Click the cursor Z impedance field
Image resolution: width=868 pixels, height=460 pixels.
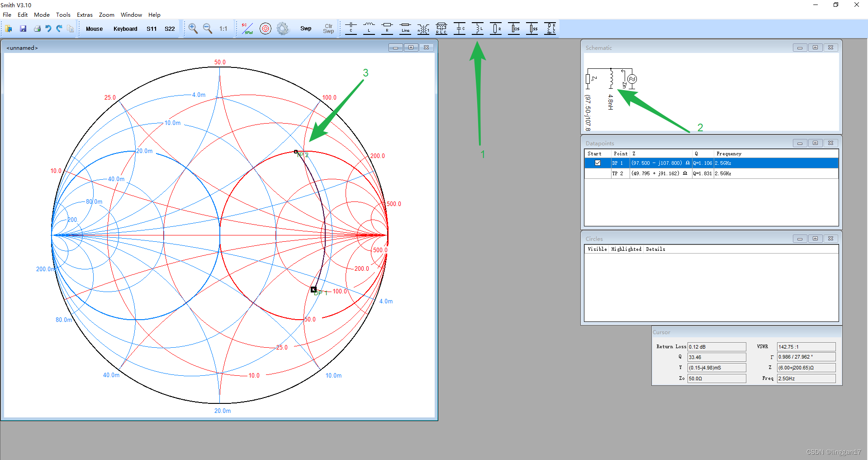[x=806, y=368]
